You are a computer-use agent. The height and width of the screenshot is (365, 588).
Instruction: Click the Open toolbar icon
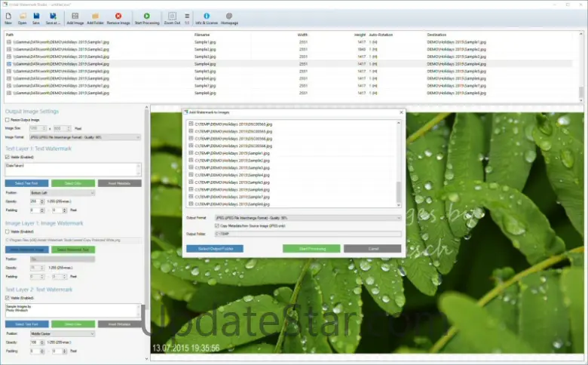tap(22, 17)
